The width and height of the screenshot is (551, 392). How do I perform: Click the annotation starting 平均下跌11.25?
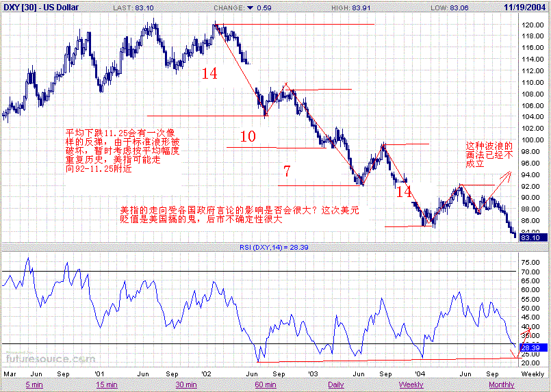[x=123, y=151]
